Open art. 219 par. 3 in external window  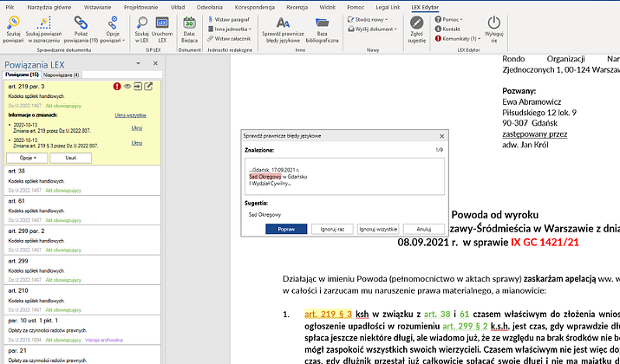coord(148,87)
